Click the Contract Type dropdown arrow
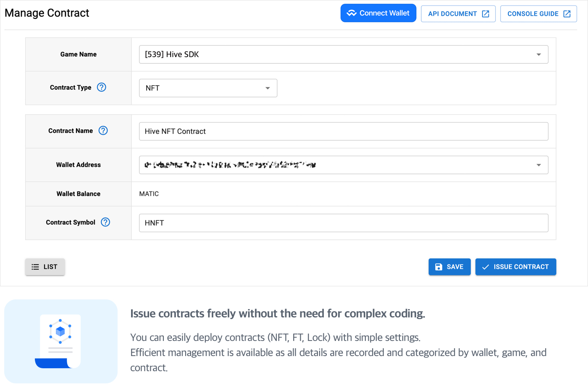 pos(268,88)
